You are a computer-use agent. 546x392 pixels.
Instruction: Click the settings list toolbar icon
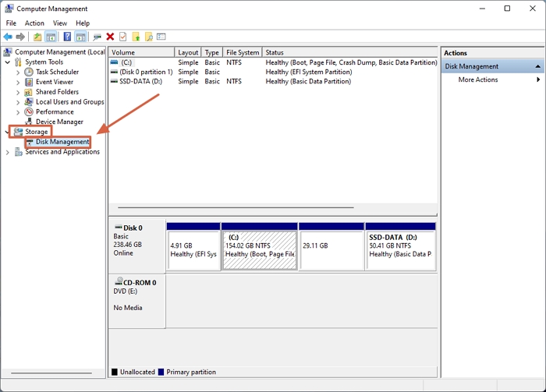click(x=161, y=37)
